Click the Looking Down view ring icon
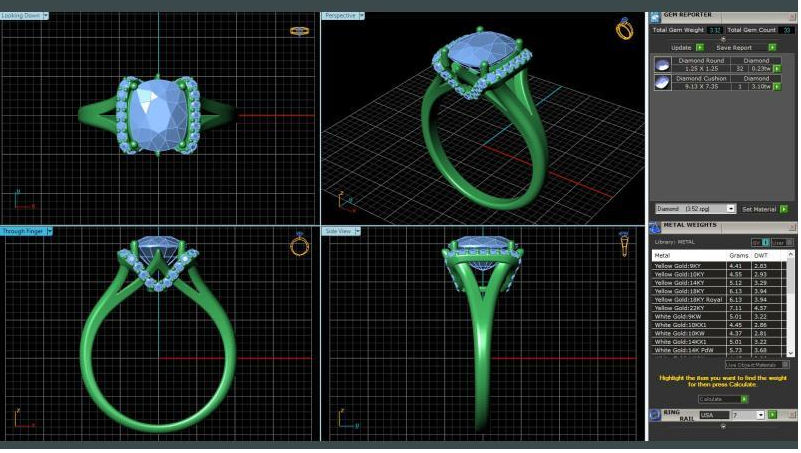This screenshot has width=801, height=453. (299, 30)
